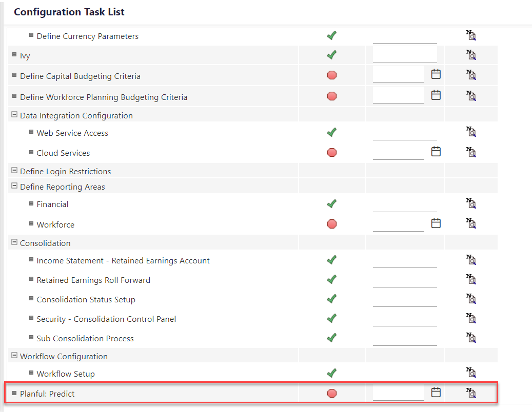This screenshot has height=412, width=532.
Task: Open notes for Retained Earnings Roll Forward
Action: tap(471, 279)
